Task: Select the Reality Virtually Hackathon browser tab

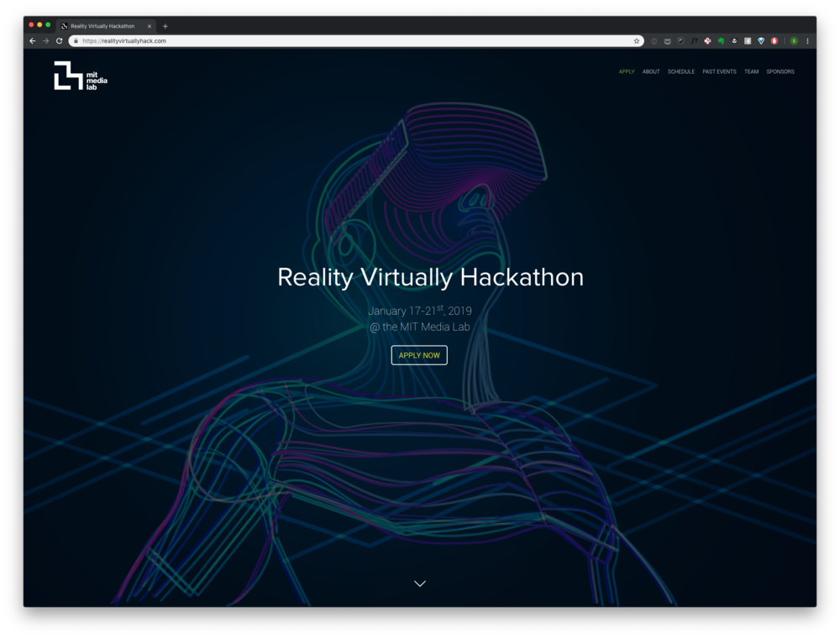Action: pyautogui.click(x=105, y=25)
